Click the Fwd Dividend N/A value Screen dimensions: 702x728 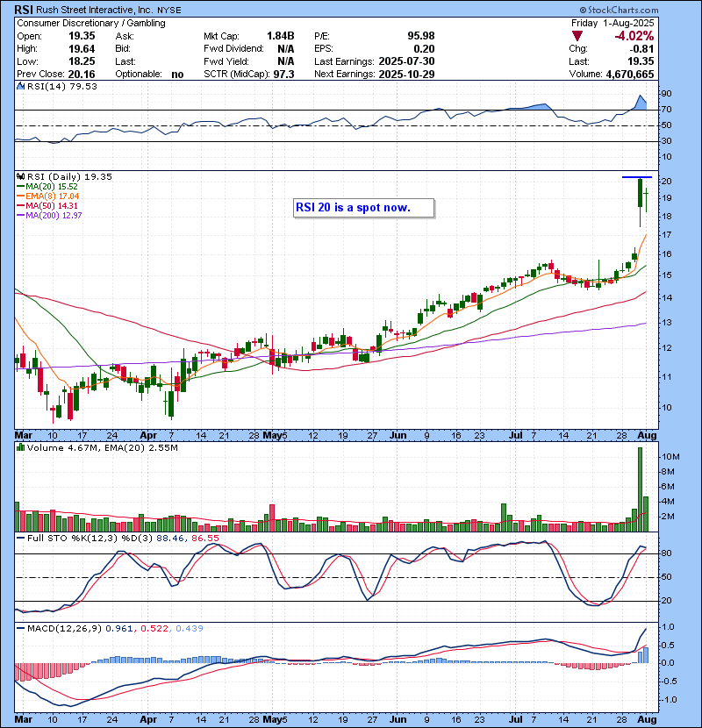click(x=286, y=49)
